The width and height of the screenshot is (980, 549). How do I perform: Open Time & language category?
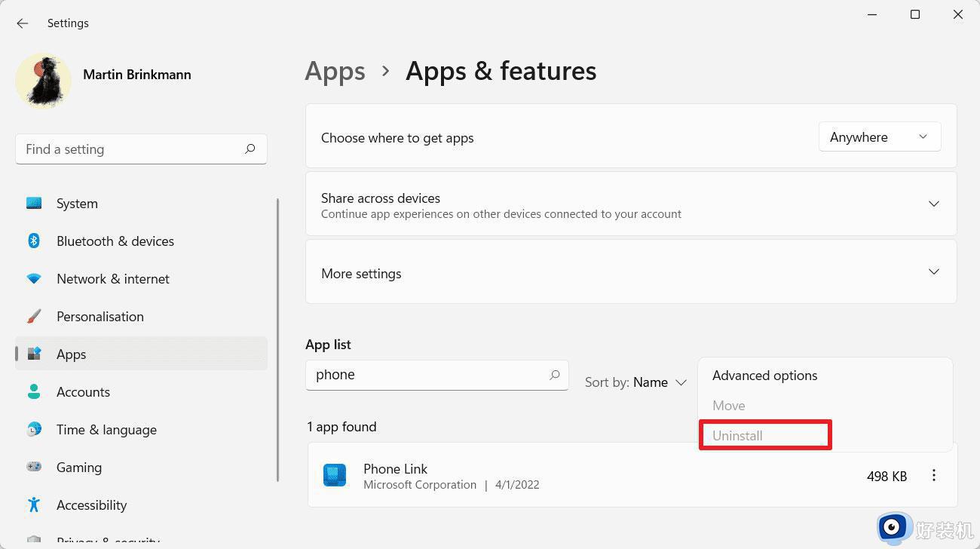coord(141,430)
